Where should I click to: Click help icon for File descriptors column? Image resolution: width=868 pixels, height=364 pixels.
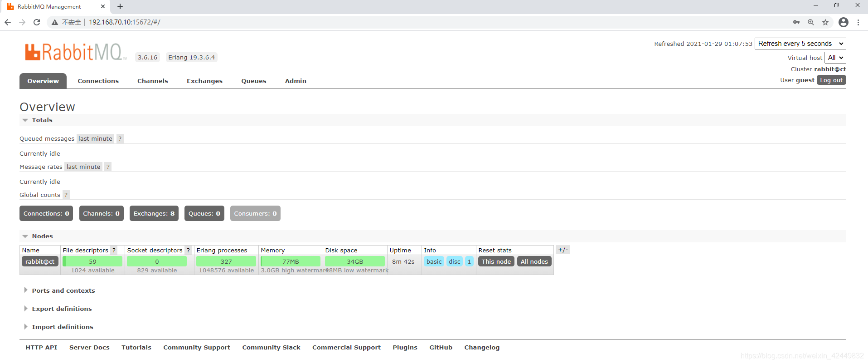[114, 251]
